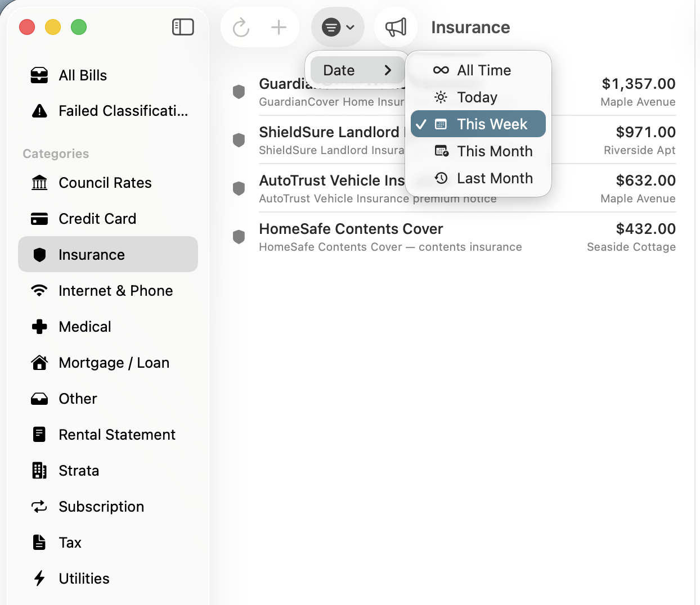Select the Other category
This screenshot has height=605, width=700.
(108, 399)
